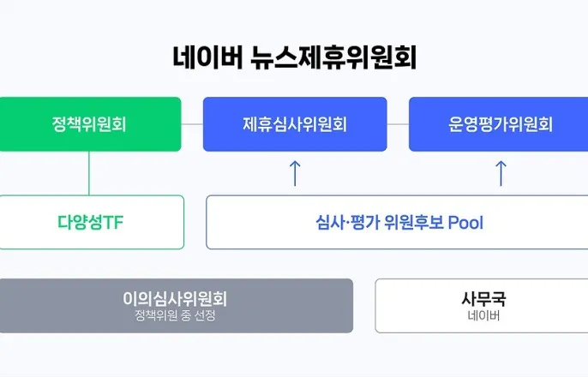Select the green 정책위원회 box
This screenshot has height=377, width=588.
(x=90, y=124)
